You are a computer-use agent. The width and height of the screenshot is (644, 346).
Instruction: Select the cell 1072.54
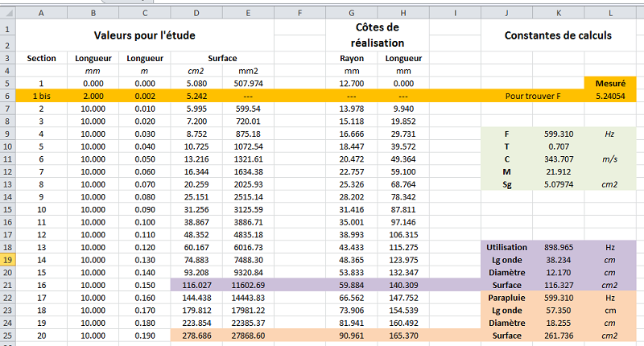coord(248,146)
